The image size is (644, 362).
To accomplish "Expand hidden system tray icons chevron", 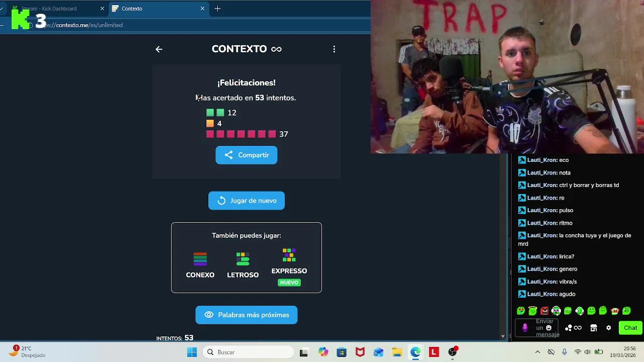I will [537, 352].
